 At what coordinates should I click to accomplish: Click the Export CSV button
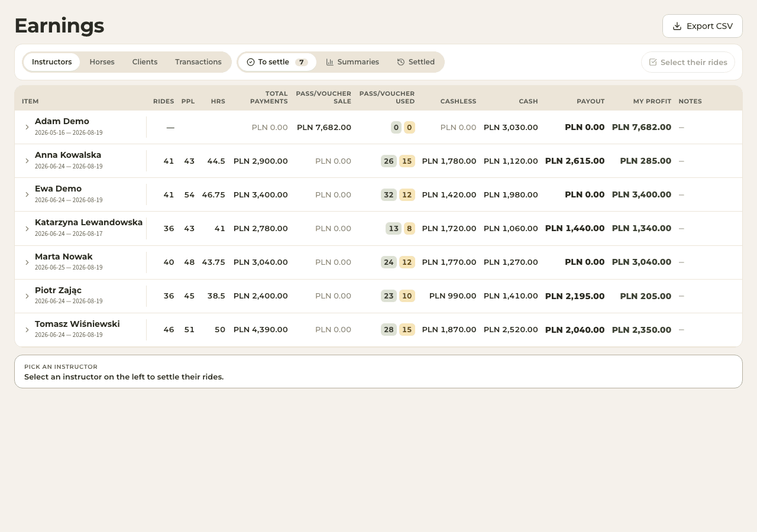pyautogui.click(x=703, y=26)
